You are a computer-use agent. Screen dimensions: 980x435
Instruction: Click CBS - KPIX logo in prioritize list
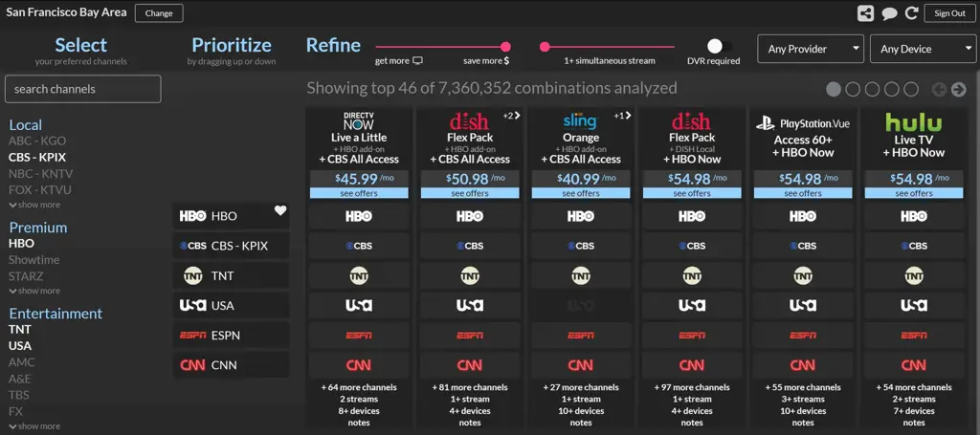point(192,246)
